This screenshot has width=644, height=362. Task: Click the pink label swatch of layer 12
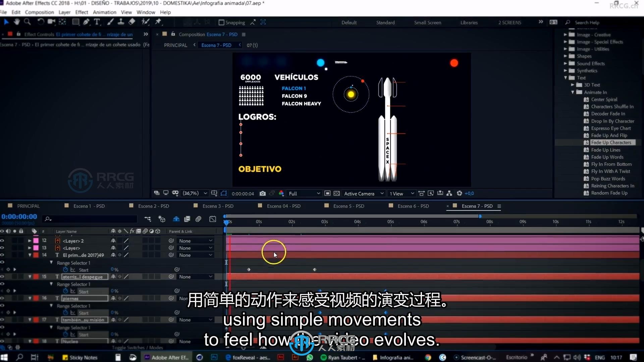click(36, 241)
